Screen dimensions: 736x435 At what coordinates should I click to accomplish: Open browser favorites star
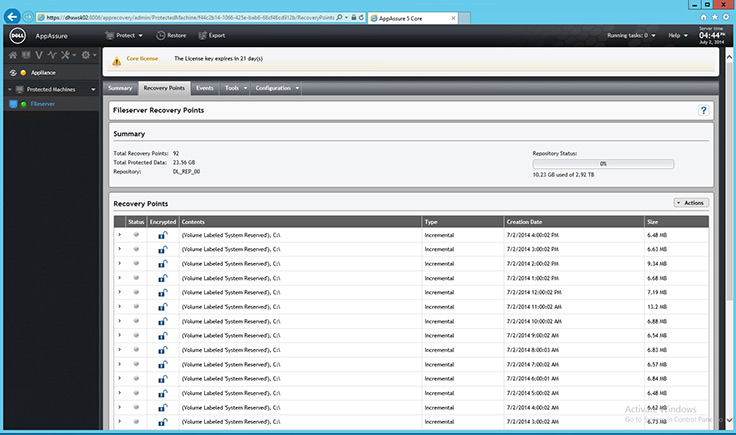tap(714, 17)
